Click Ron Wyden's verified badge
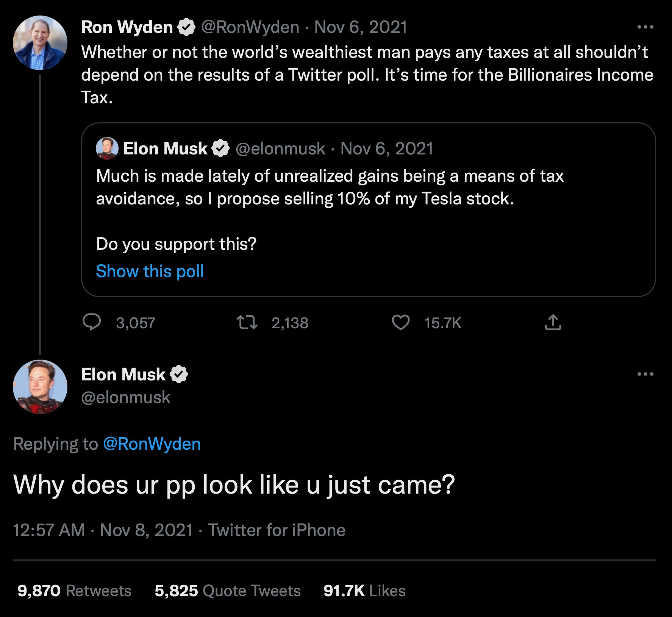 point(186,26)
